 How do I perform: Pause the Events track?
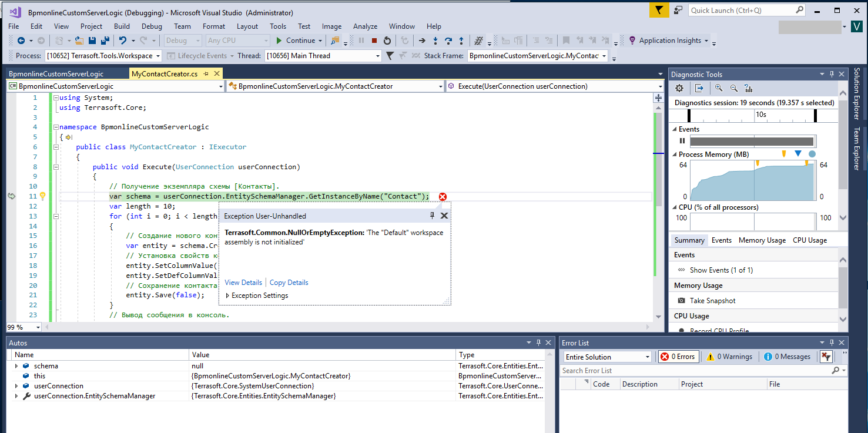(682, 141)
